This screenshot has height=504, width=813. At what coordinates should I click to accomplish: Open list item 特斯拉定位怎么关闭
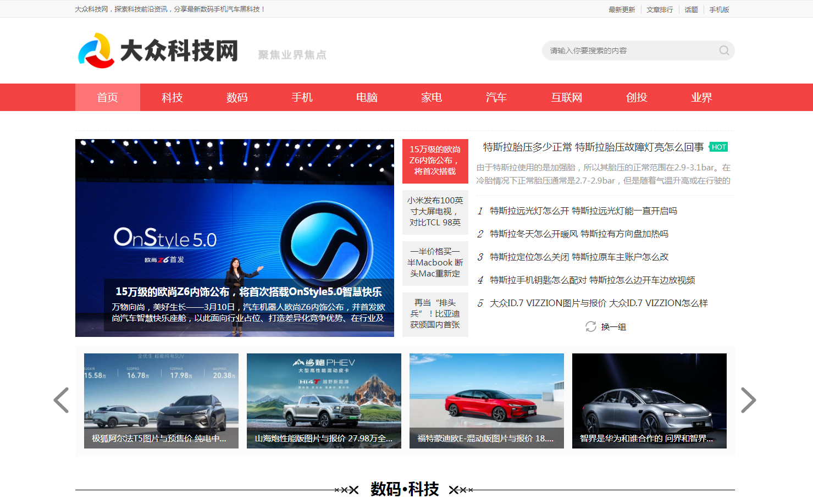click(x=579, y=257)
